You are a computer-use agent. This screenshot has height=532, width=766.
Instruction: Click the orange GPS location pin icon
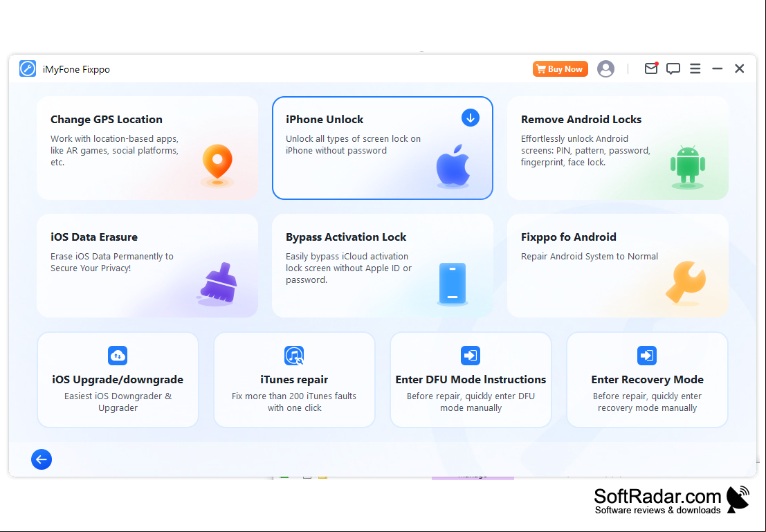(217, 165)
